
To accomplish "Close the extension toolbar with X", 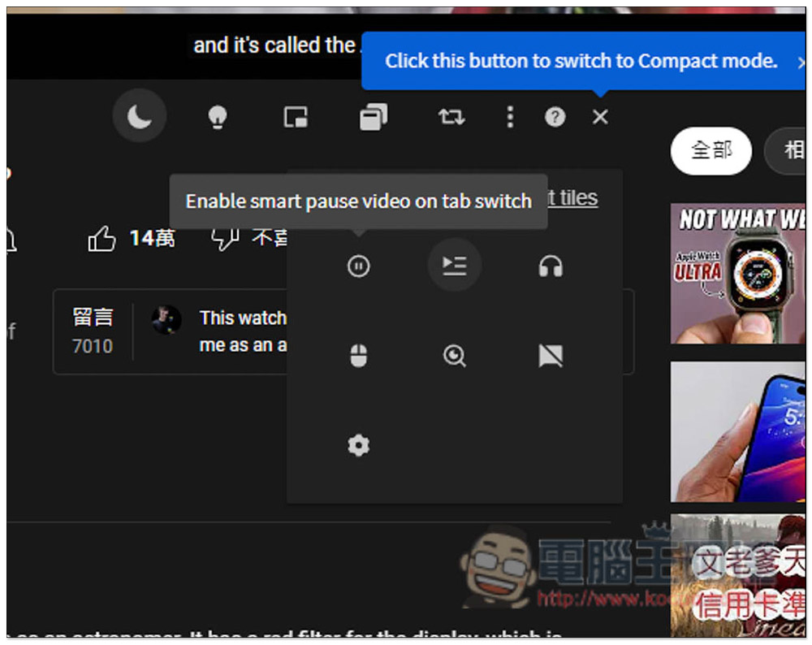I will click(600, 117).
